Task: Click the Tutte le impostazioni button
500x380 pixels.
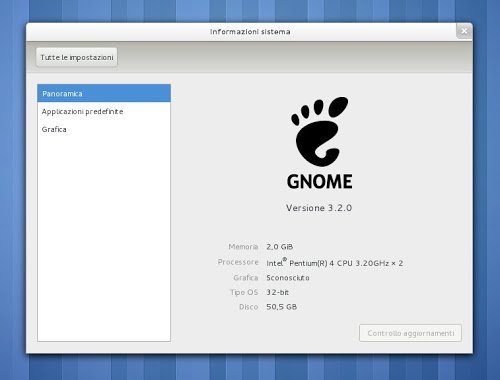Action: [x=77, y=57]
